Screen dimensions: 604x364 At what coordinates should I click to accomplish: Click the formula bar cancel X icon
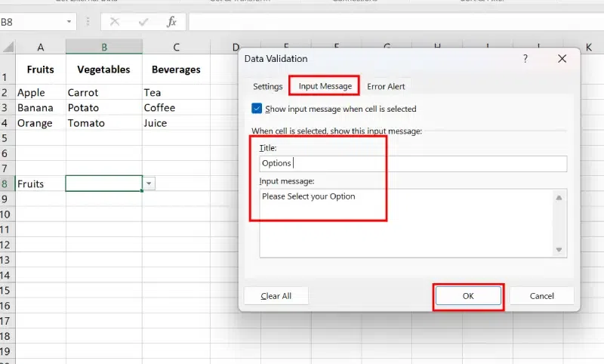click(x=115, y=22)
